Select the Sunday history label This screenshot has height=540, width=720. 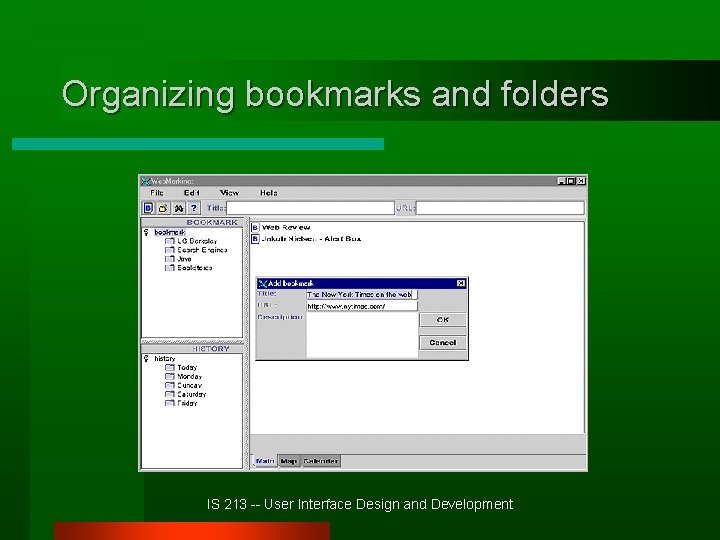tap(190, 385)
